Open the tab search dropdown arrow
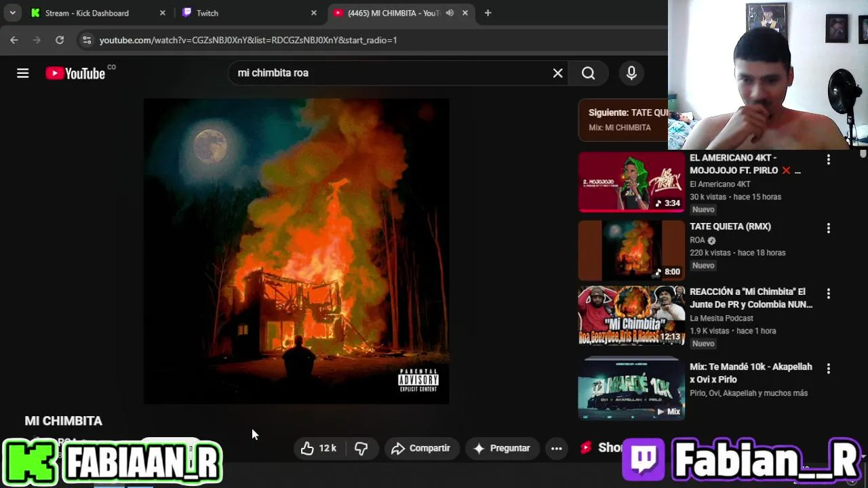Viewport: 868px width, 488px height. tap(12, 13)
